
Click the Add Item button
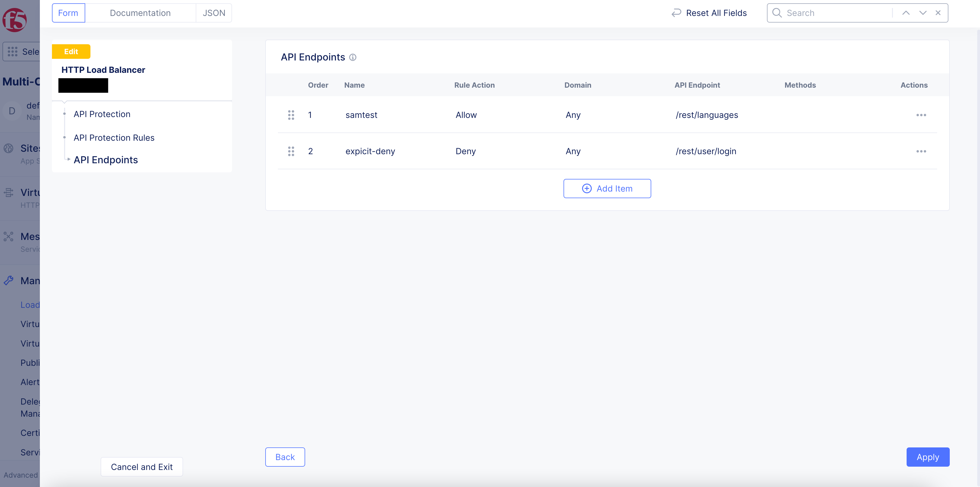(x=607, y=189)
